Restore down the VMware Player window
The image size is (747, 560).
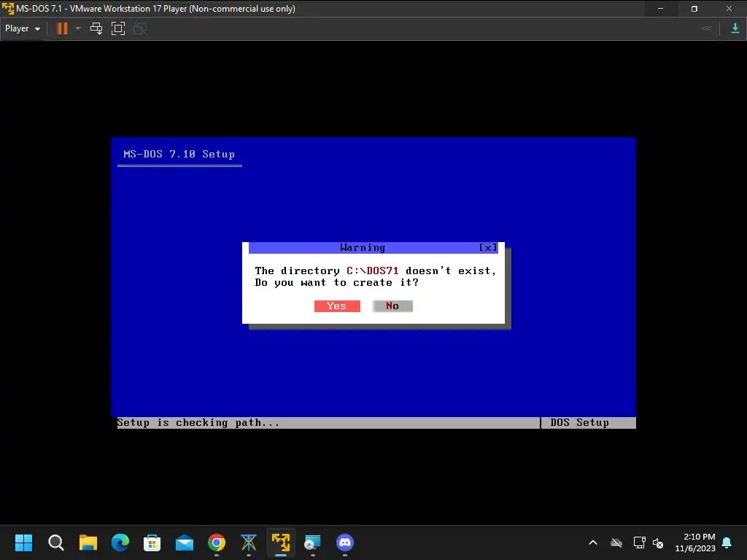coord(694,9)
